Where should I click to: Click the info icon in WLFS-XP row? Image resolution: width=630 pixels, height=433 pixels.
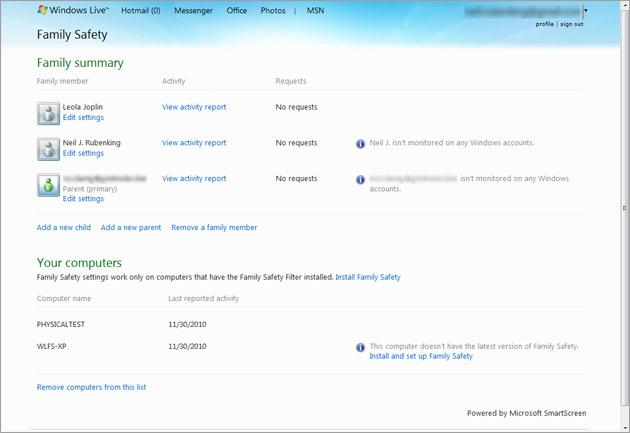click(360, 347)
